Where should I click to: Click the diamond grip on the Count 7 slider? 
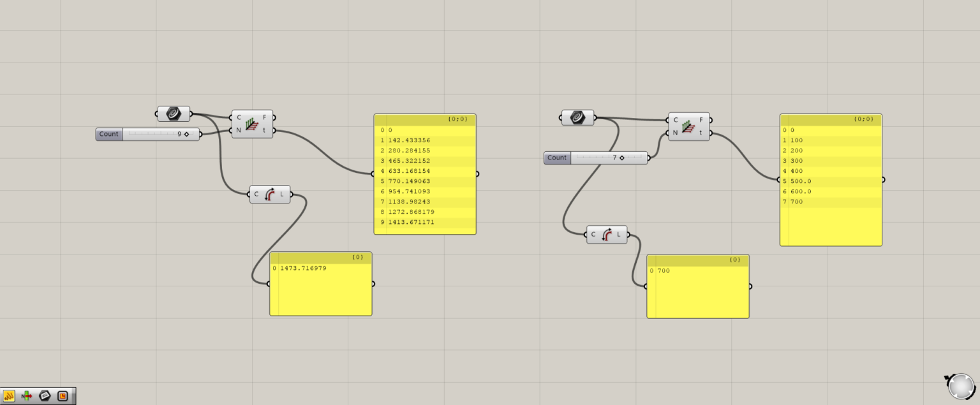[x=622, y=158]
